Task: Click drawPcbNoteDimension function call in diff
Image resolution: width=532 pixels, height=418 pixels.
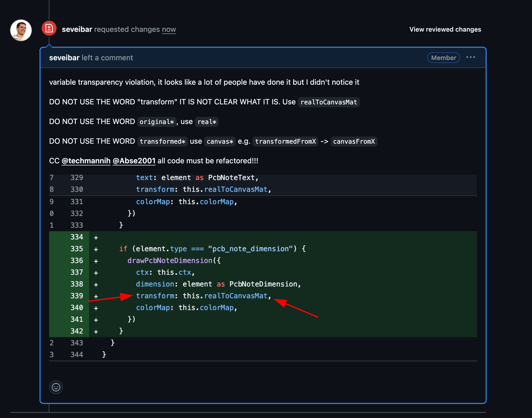Action: (170, 261)
